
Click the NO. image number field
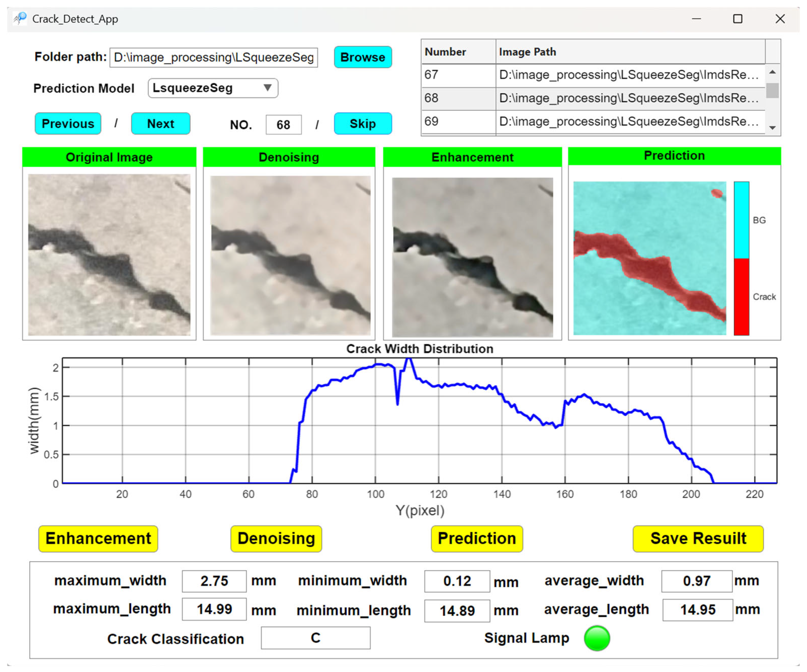click(x=283, y=125)
